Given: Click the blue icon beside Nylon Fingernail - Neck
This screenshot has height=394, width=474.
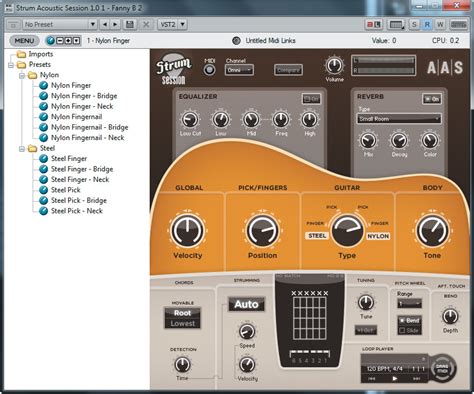Looking at the screenshot, I should tap(44, 138).
